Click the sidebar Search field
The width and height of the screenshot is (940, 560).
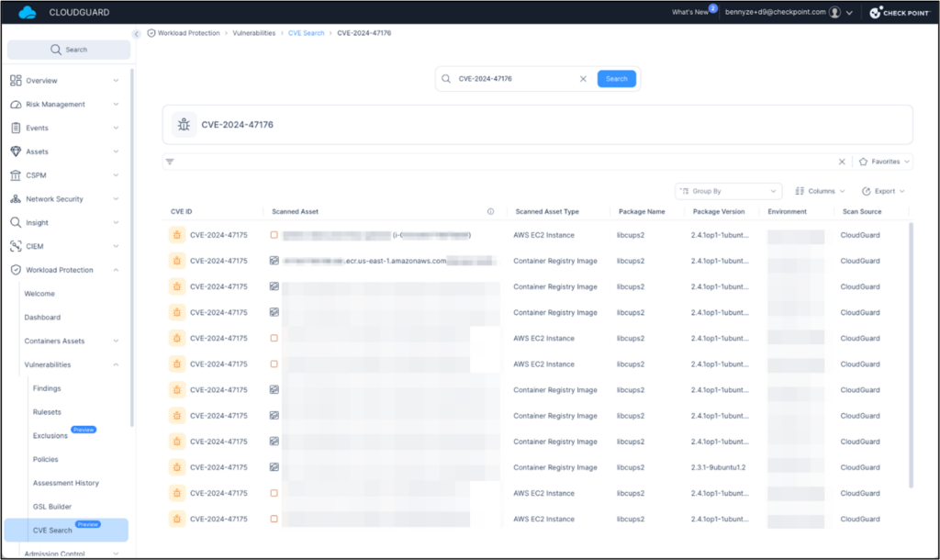point(69,50)
